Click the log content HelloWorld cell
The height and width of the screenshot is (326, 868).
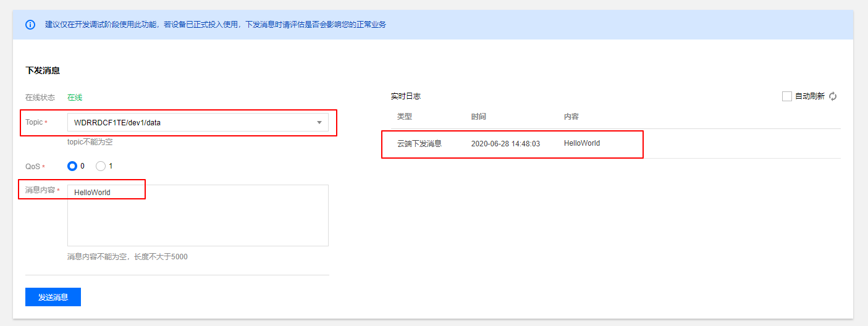click(x=582, y=143)
